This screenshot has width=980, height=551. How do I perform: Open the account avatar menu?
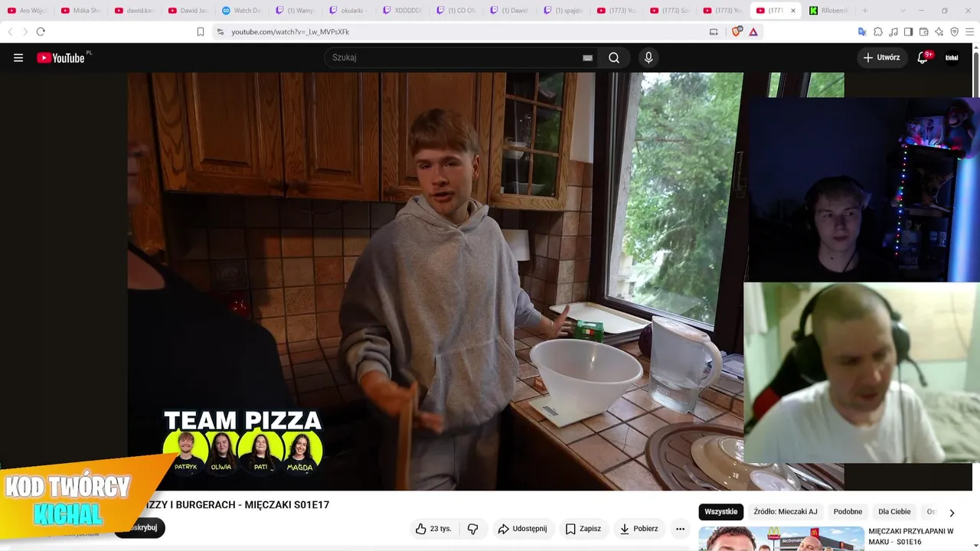pyautogui.click(x=952, y=57)
